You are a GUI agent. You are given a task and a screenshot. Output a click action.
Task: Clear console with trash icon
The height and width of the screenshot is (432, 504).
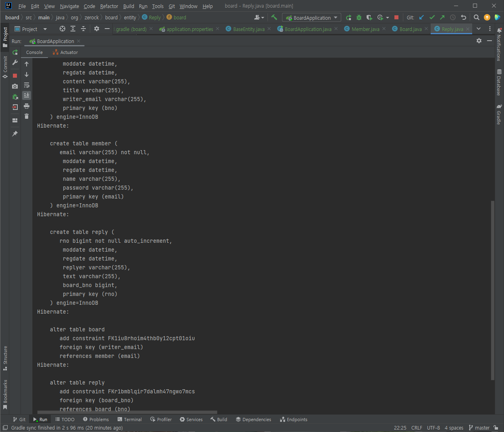tap(27, 116)
